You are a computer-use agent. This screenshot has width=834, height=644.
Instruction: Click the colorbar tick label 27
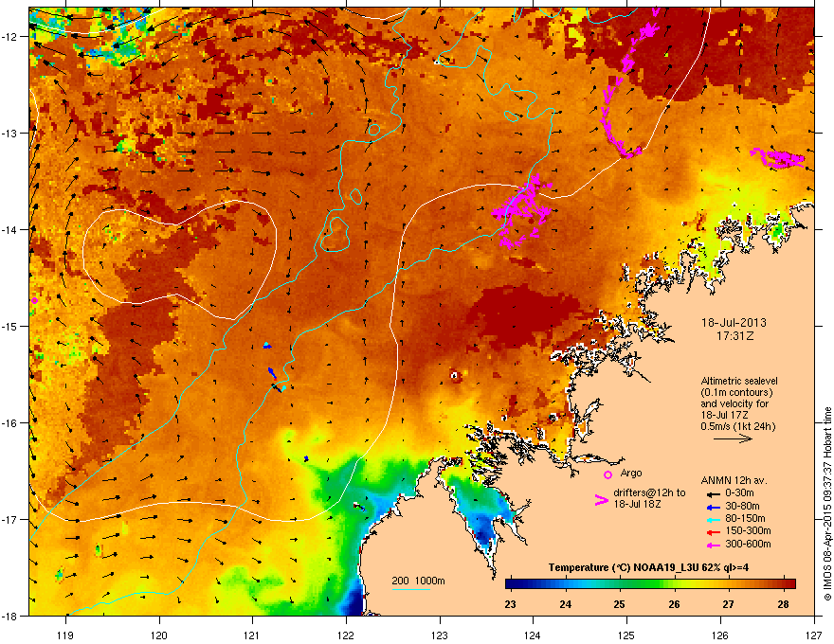[x=729, y=604]
